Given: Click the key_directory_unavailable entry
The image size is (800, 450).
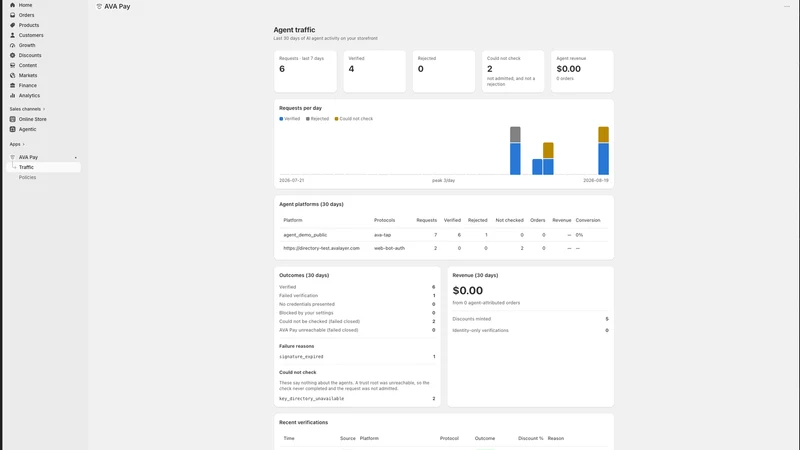Looking at the screenshot, I should [312, 399].
